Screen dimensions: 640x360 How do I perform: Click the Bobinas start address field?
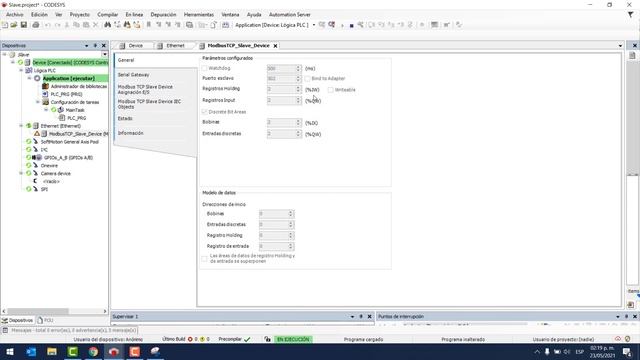tap(273, 214)
